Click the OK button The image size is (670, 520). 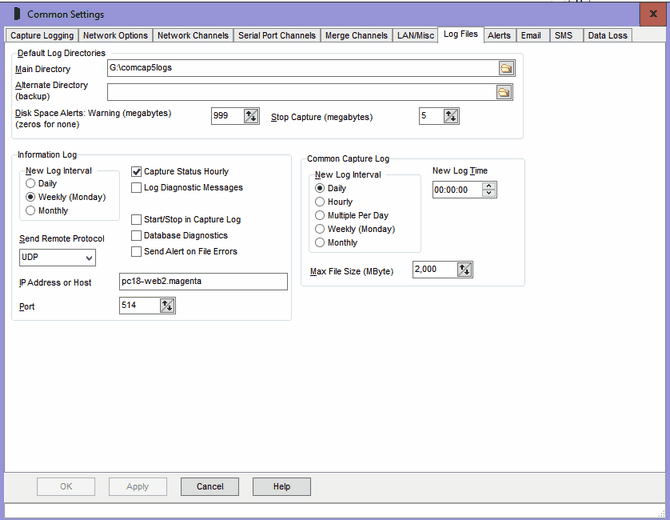[x=66, y=487]
